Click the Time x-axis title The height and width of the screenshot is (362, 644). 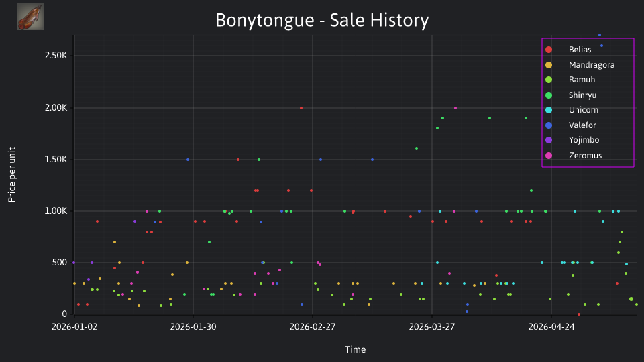(356, 349)
